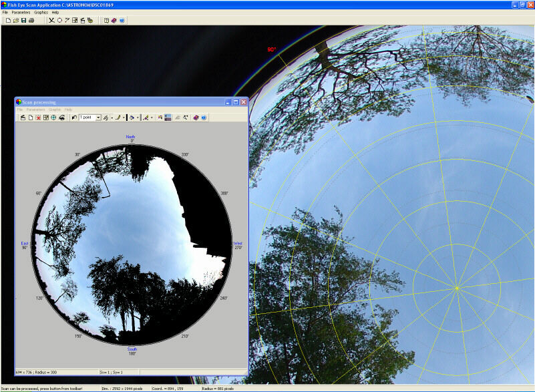Click the 'Coord. = 894, 159' status text
Viewport: 535px width, 392px height.
pos(168,389)
